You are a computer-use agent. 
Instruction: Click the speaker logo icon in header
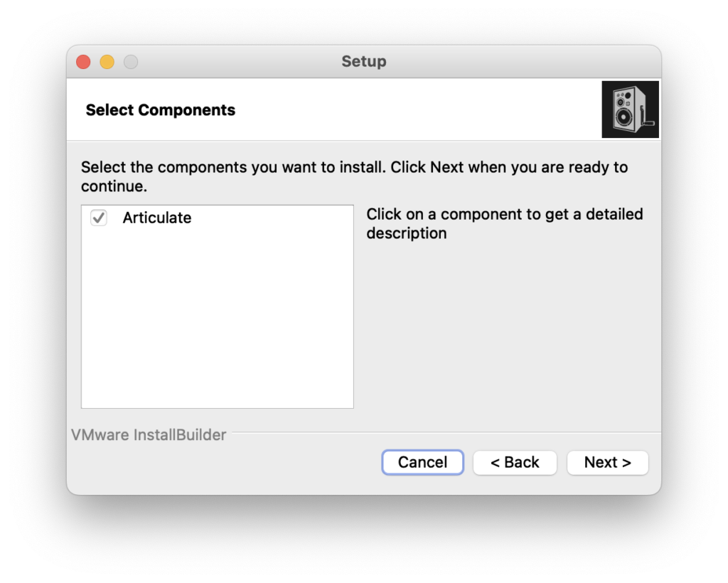pyautogui.click(x=630, y=109)
